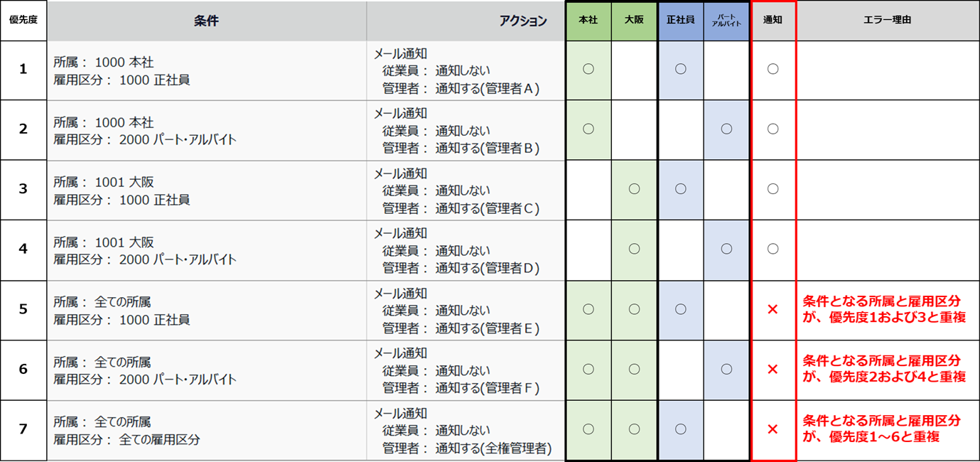Image resolution: width=980 pixels, height=462 pixels.
Task: Click the green 本社 header cell
Action: 588,21
